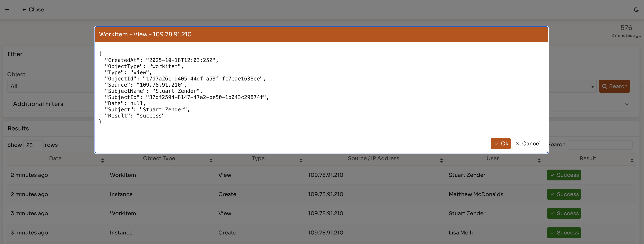Sort by Object Type column arrows
The image size is (644, 244).
coord(211,160)
